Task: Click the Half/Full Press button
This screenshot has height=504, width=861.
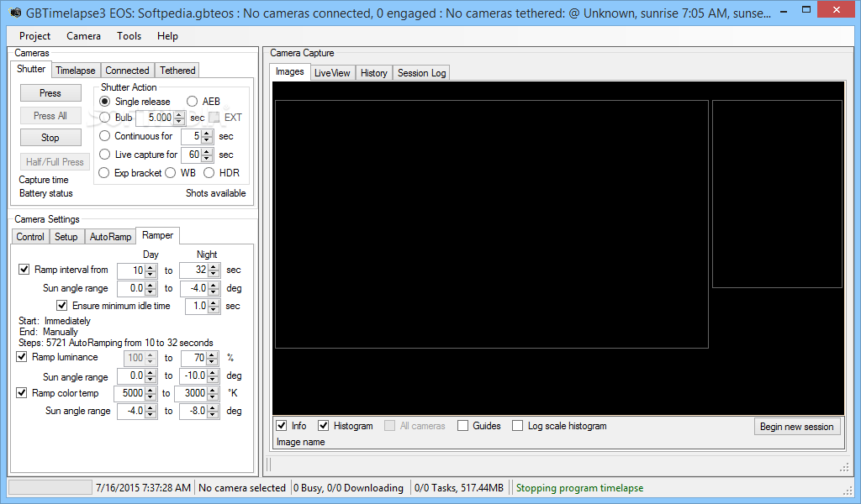Action: point(55,162)
